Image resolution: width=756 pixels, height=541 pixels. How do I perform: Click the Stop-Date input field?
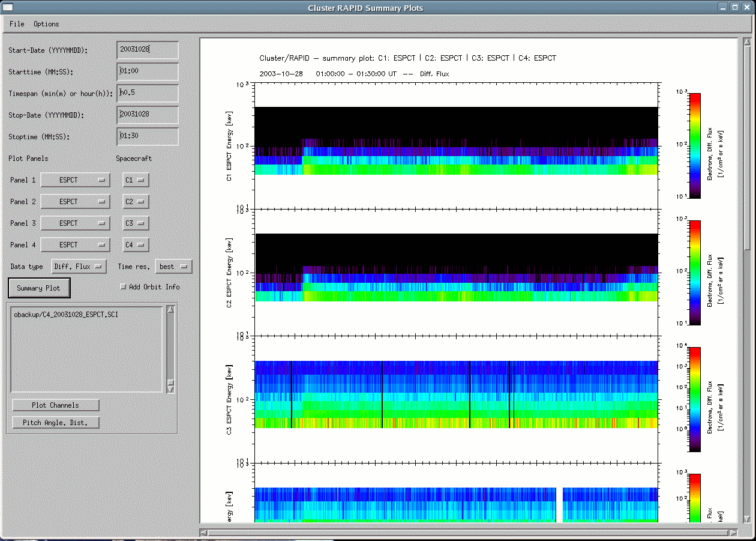(148, 115)
